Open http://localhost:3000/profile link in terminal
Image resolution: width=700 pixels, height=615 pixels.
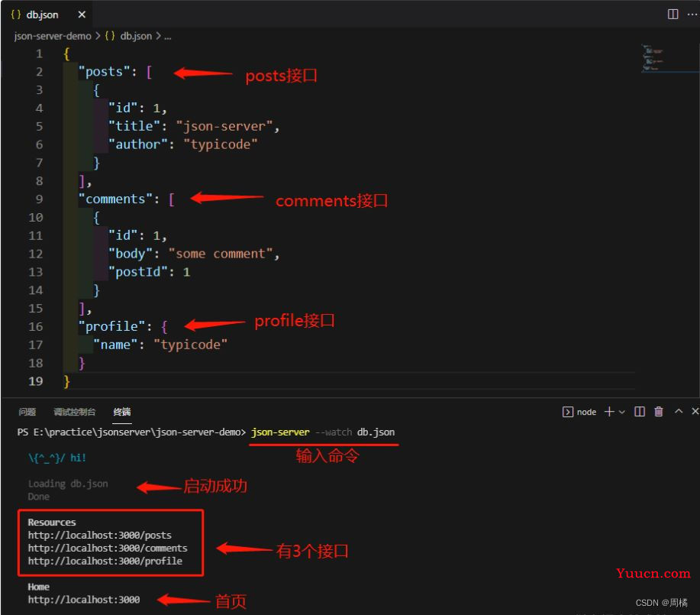tap(105, 561)
